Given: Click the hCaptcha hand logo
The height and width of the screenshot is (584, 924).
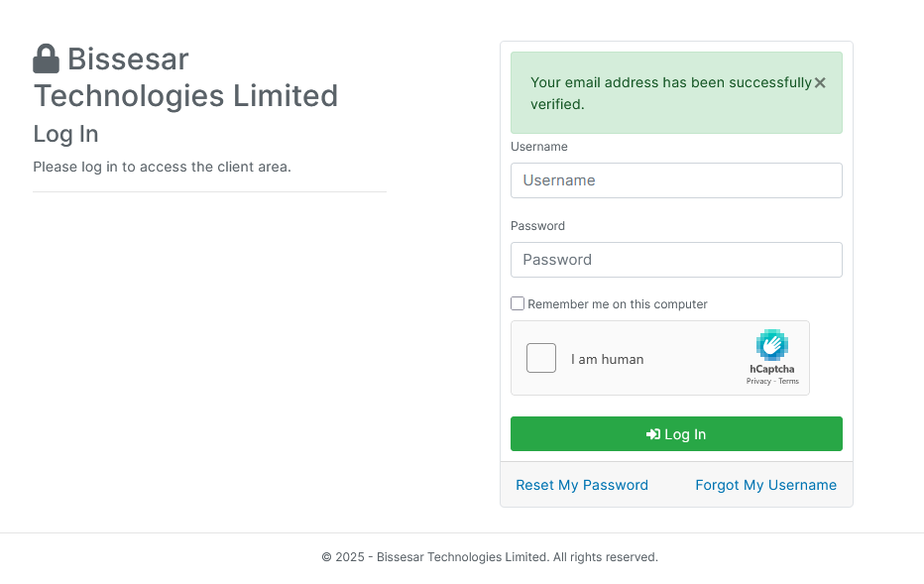Looking at the screenshot, I should pyautogui.click(x=772, y=345).
